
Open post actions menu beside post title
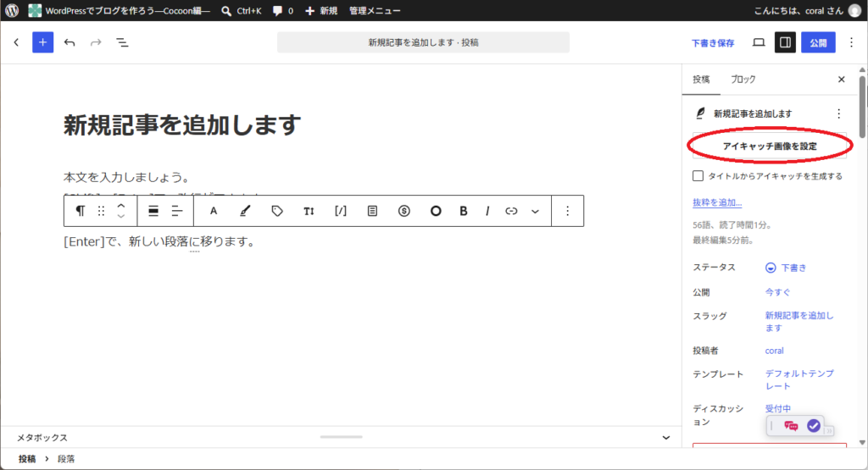(838, 113)
